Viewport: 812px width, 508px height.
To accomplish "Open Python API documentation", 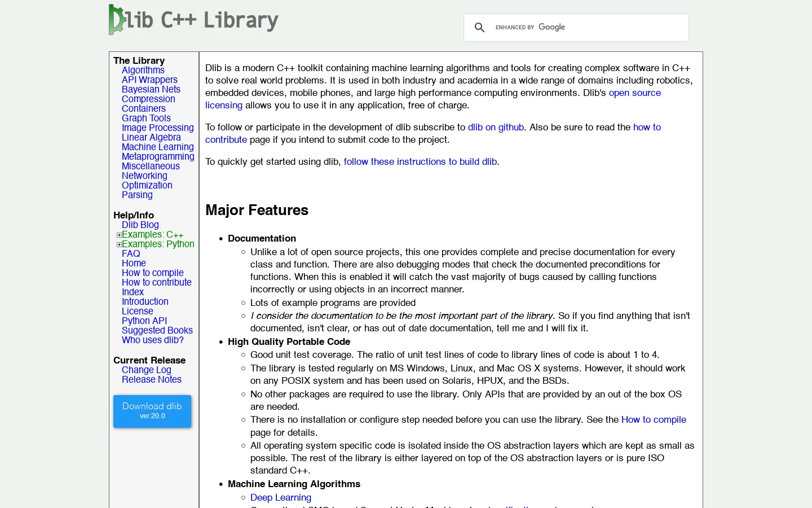I will pyautogui.click(x=144, y=321).
